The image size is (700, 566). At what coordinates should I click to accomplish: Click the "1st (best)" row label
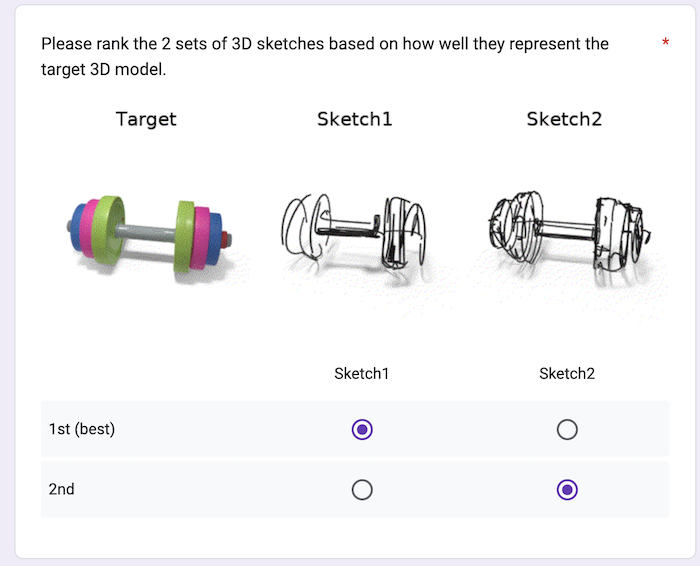click(x=82, y=430)
